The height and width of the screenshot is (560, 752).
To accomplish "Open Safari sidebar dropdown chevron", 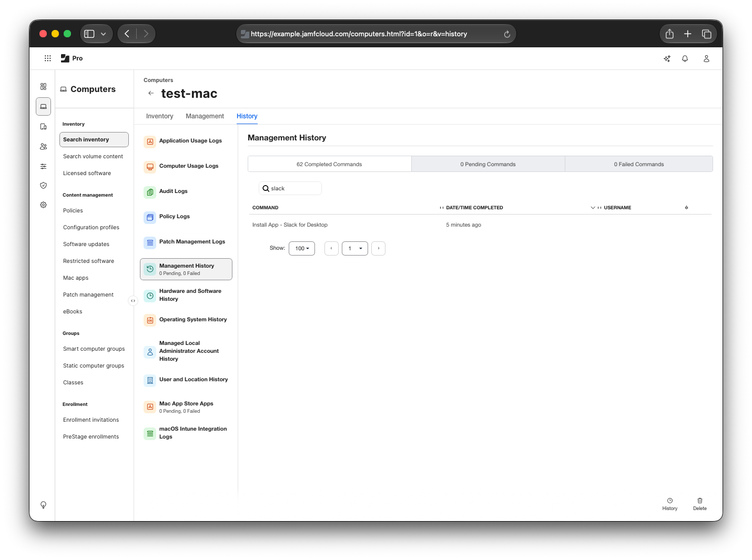I will (x=103, y=34).
